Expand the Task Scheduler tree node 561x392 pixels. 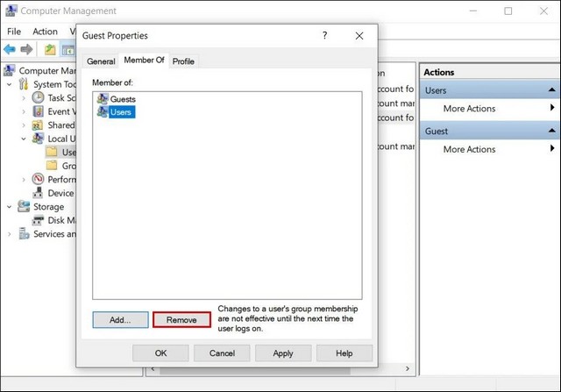coord(24,98)
